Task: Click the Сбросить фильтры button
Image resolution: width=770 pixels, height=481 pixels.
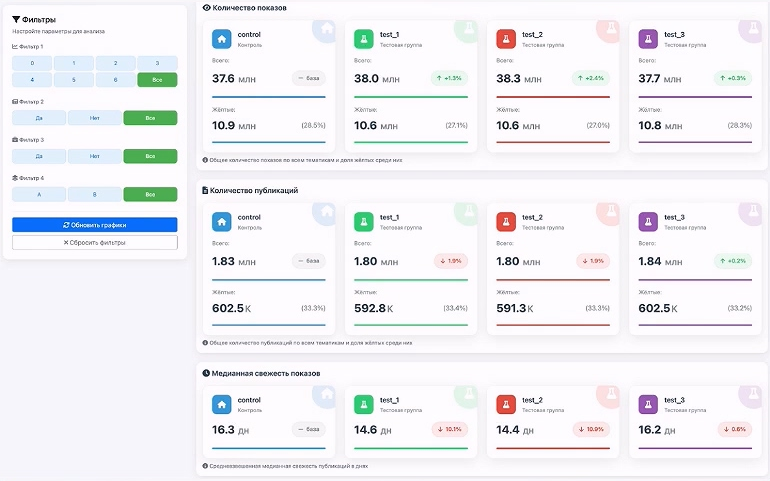Action: coord(95,242)
